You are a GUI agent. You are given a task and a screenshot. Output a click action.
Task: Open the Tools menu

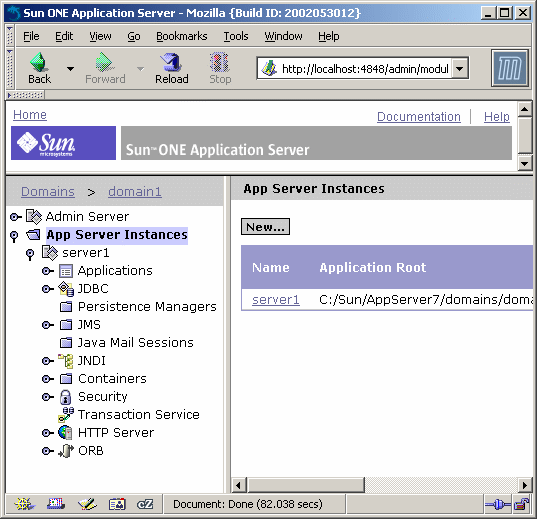pos(236,36)
